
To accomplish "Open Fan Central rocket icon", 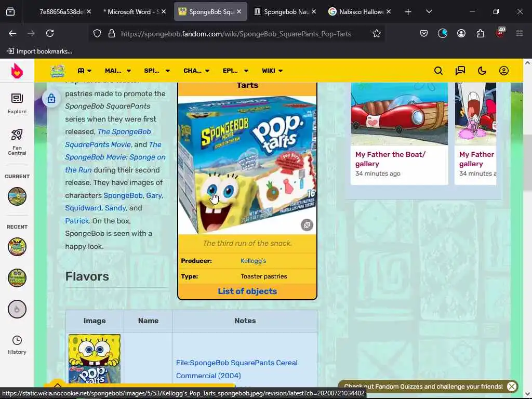I will [x=17, y=142].
